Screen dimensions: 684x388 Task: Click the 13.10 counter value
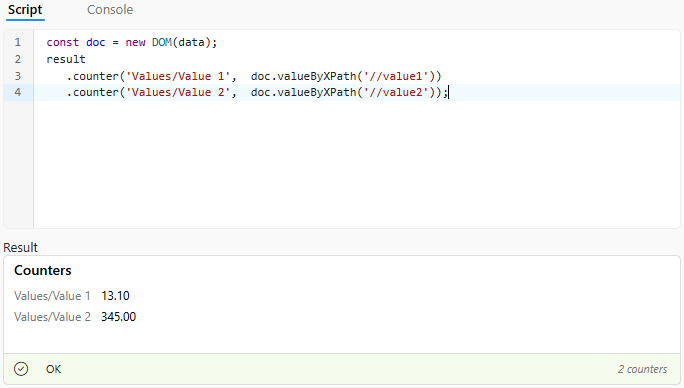click(x=115, y=296)
